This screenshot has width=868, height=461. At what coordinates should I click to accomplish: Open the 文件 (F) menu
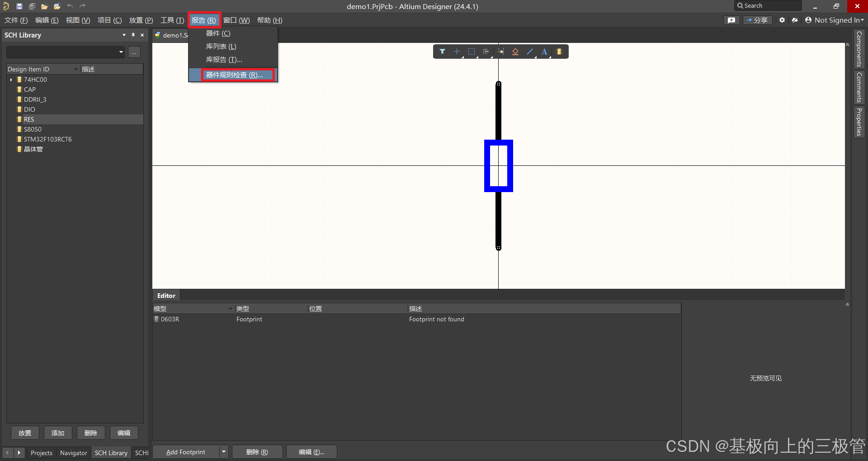click(16, 20)
